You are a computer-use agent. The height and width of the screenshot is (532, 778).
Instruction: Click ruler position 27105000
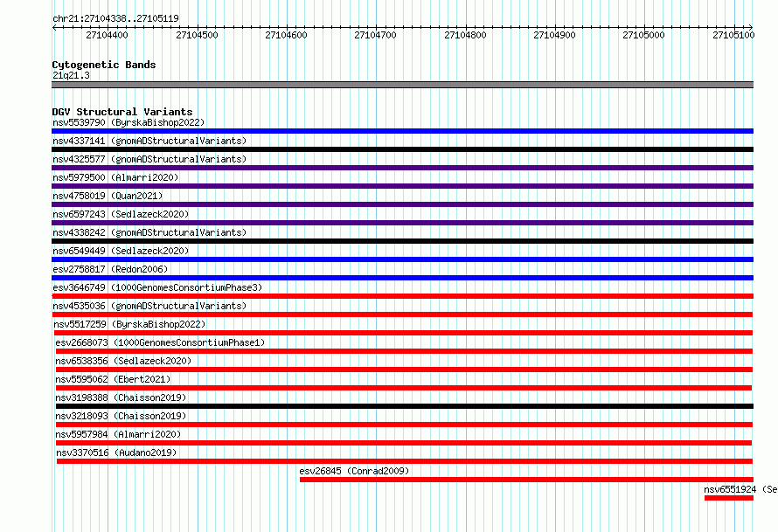(644, 35)
